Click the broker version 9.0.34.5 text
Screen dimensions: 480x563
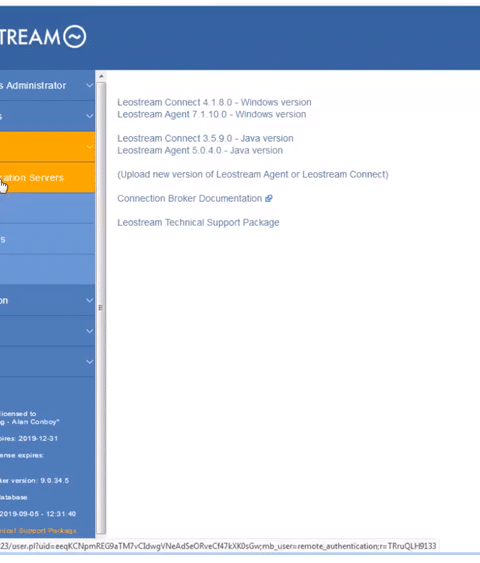[34, 480]
